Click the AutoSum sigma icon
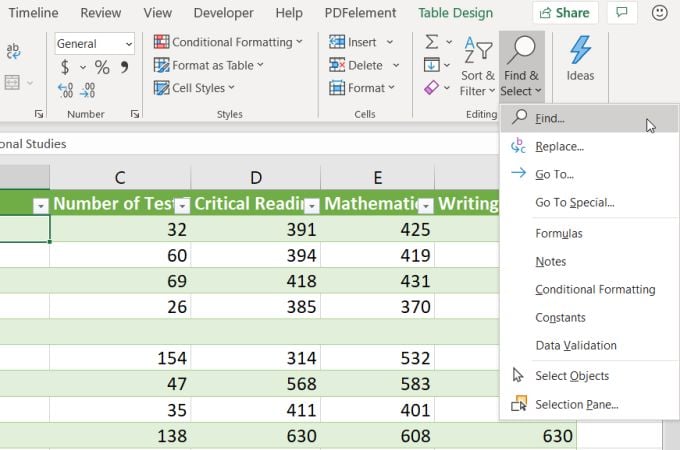This screenshot has width=680, height=450. [x=432, y=42]
